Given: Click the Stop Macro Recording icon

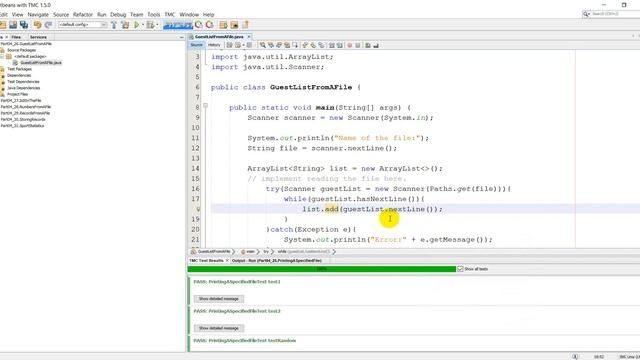Looking at the screenshot, I should 358,45.
